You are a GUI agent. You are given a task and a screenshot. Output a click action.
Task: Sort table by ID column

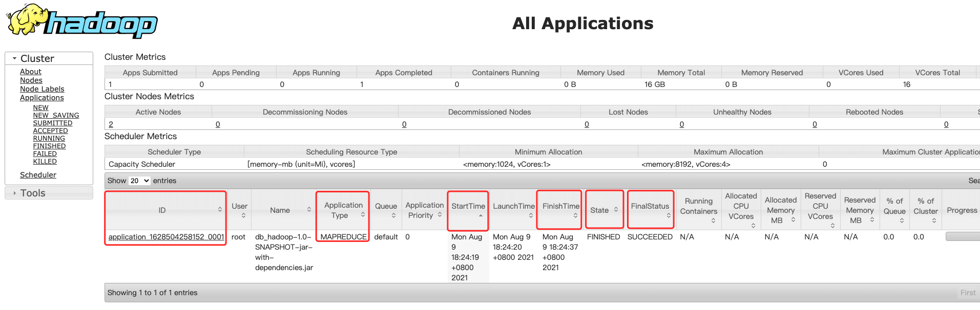click(x=165, y=210)
